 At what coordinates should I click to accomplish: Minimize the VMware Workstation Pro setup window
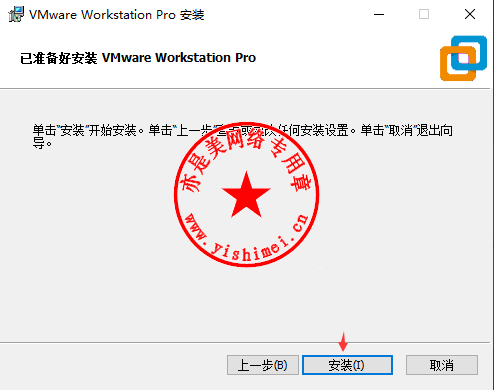click(x=379, y=14)
